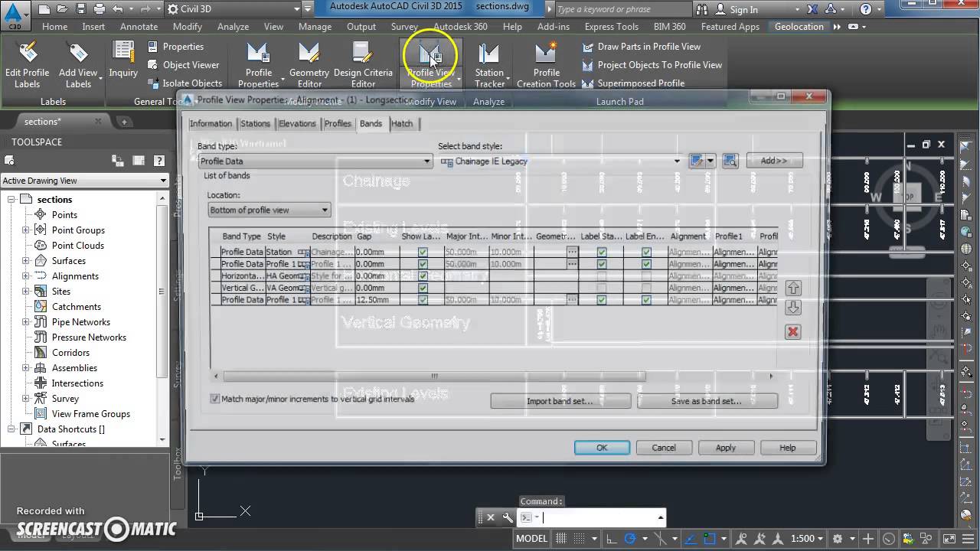Open the Edit Profile Labels tool
The height and width of the screenshot is (551, 980).
pos(27,64)
